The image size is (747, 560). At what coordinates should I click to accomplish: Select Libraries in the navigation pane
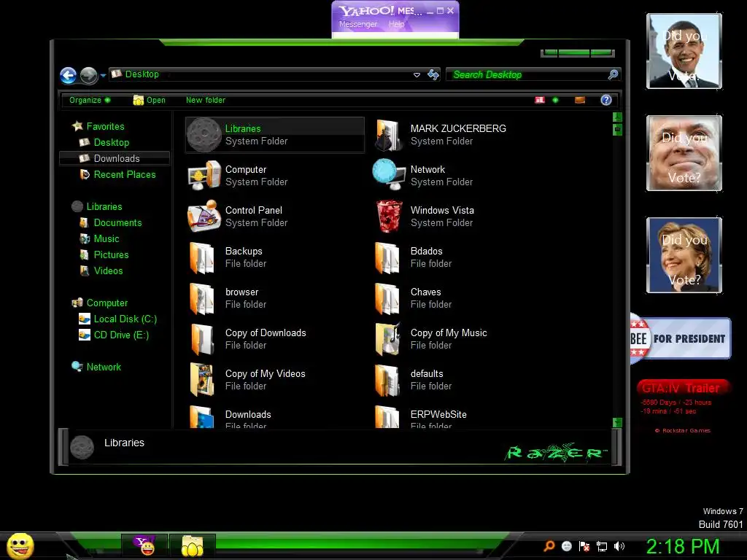pos(97,206)
